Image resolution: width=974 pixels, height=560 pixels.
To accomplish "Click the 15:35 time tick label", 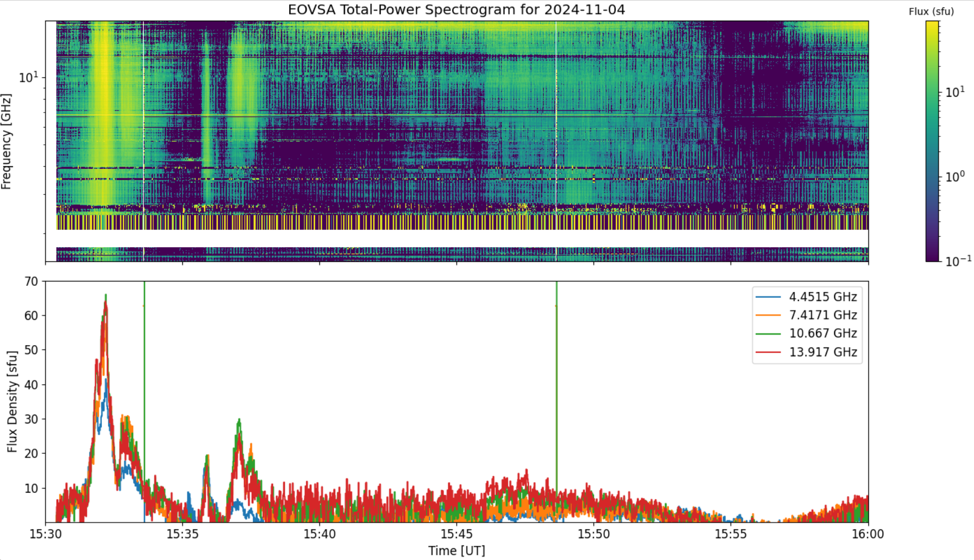I will [182, 534].
